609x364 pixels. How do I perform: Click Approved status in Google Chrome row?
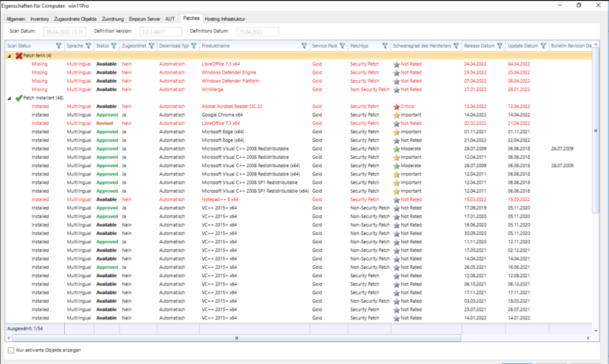click(x=107, y=115)
